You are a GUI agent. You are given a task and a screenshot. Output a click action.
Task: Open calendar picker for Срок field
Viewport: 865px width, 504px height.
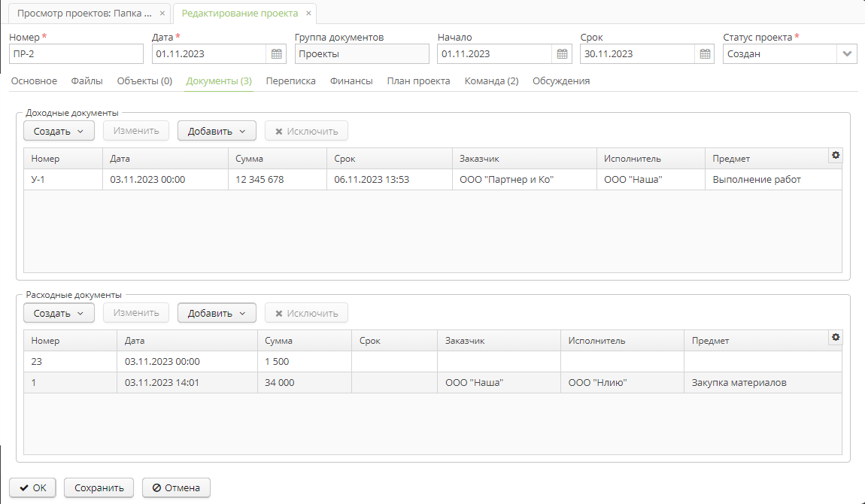[705, 54]
